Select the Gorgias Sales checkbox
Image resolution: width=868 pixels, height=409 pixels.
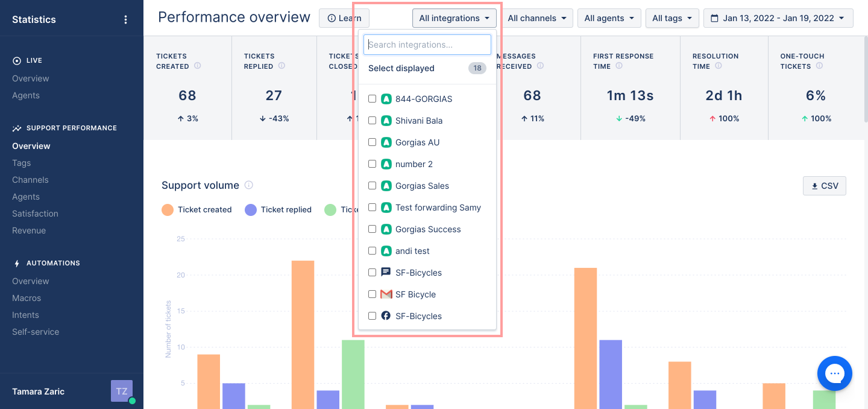[x=372, y=186]
